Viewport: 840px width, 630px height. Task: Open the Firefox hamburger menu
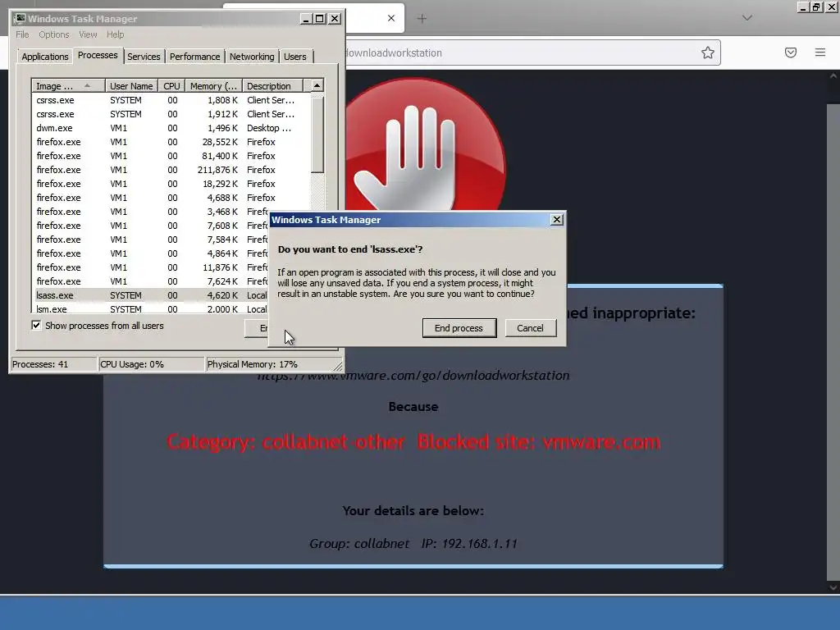[x=820, y=52]
